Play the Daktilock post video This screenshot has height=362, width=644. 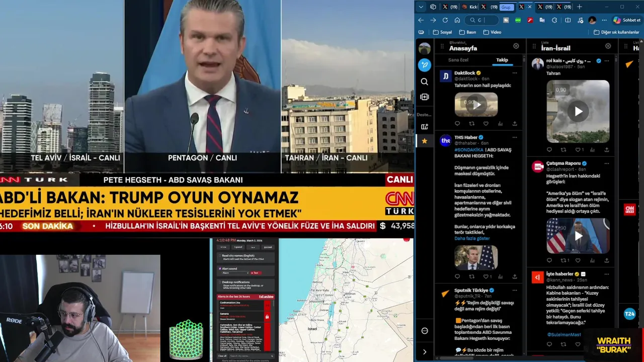click(x=476, y=105)
